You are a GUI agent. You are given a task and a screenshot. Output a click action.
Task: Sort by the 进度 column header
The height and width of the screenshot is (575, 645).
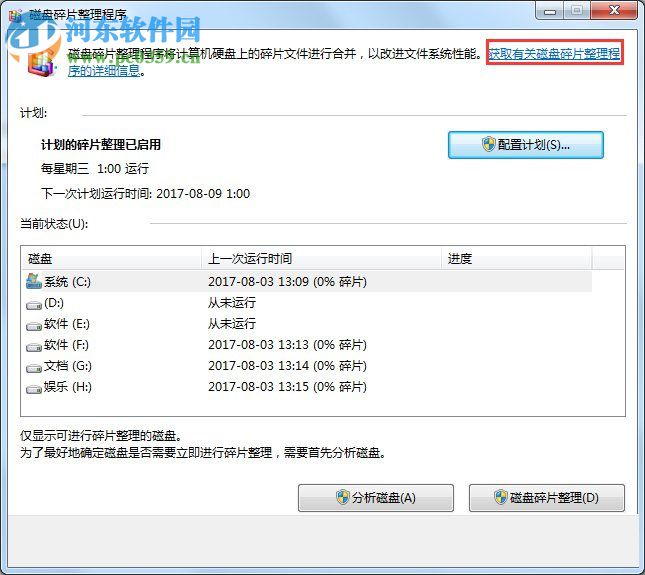tap(517, 258)
